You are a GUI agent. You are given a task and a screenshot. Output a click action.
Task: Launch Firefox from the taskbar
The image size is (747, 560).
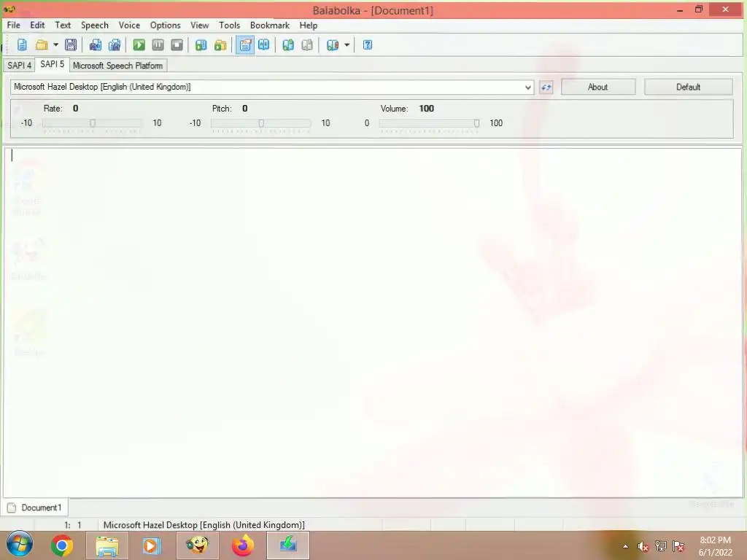coord(243,545)
